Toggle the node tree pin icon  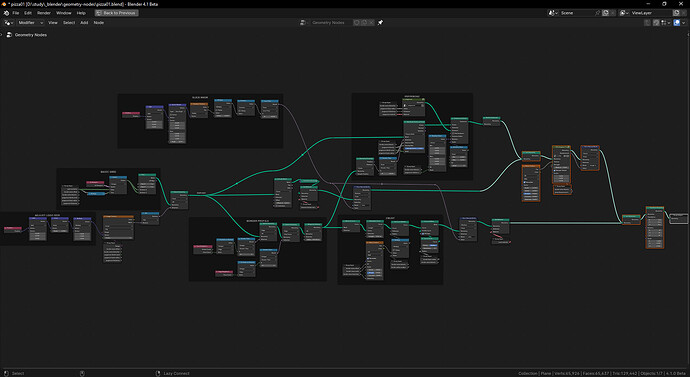(381, 23)
